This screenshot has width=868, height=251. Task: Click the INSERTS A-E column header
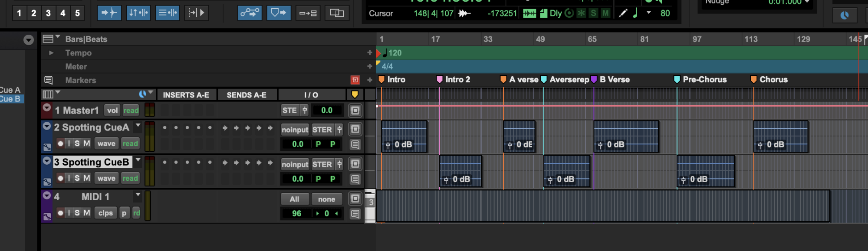(186, 95)
